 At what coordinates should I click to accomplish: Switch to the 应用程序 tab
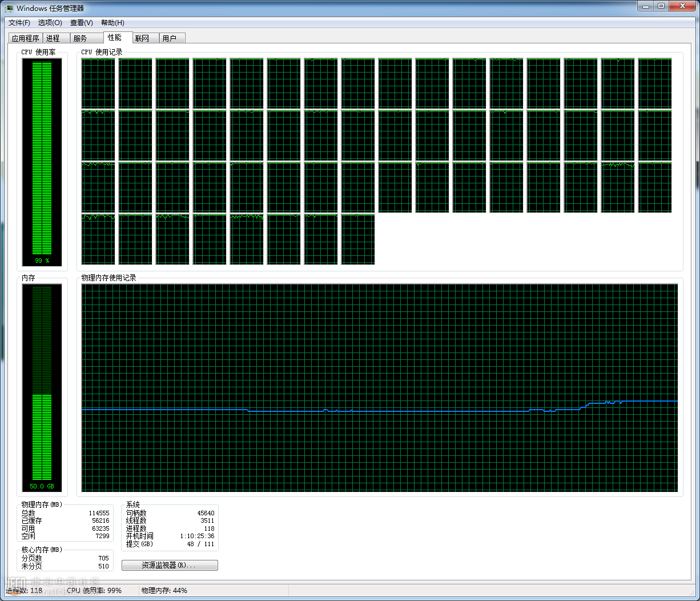(x=26, y=38)
